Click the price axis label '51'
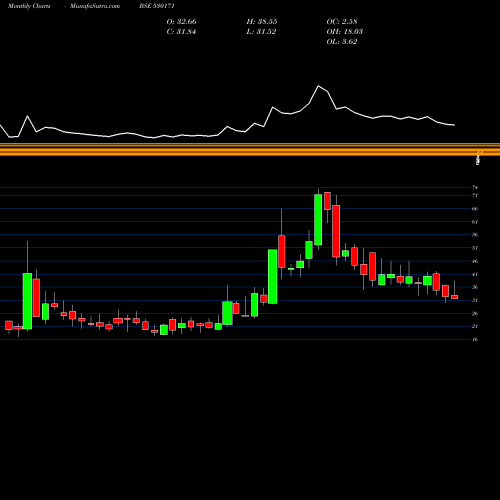500x500 pixels. point(475,248)
